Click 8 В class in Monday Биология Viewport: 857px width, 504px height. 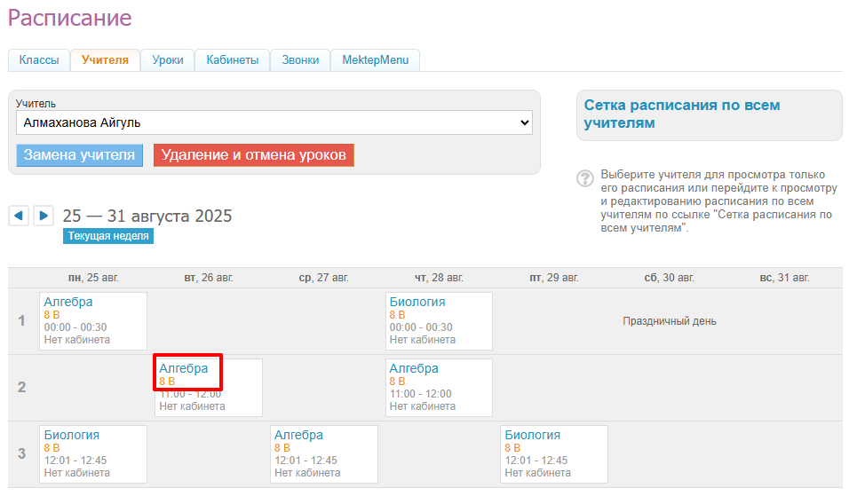(52, 448)
